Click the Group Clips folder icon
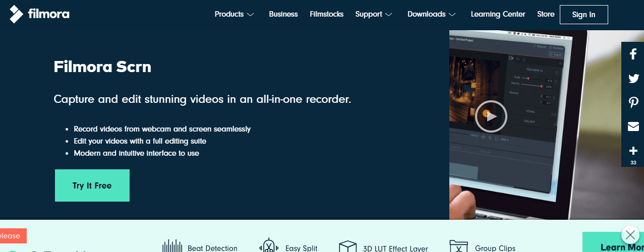Screen dimensions: 644x252 tap(459, 246)
